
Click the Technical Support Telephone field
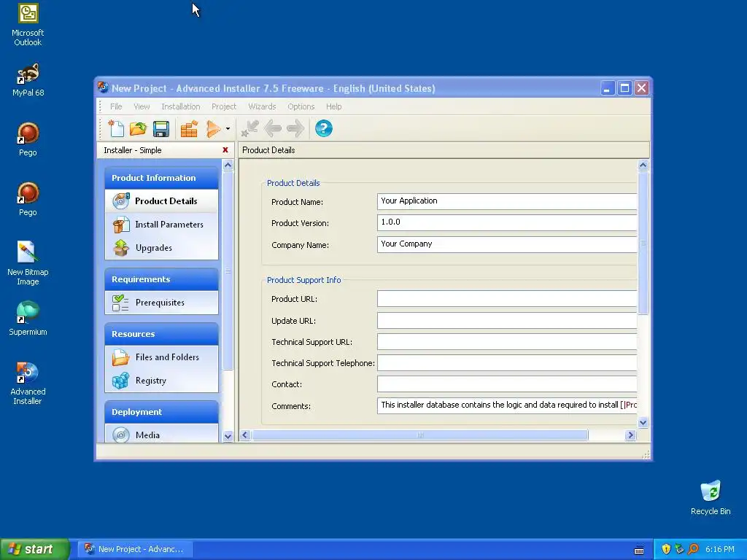click(507, 363)
